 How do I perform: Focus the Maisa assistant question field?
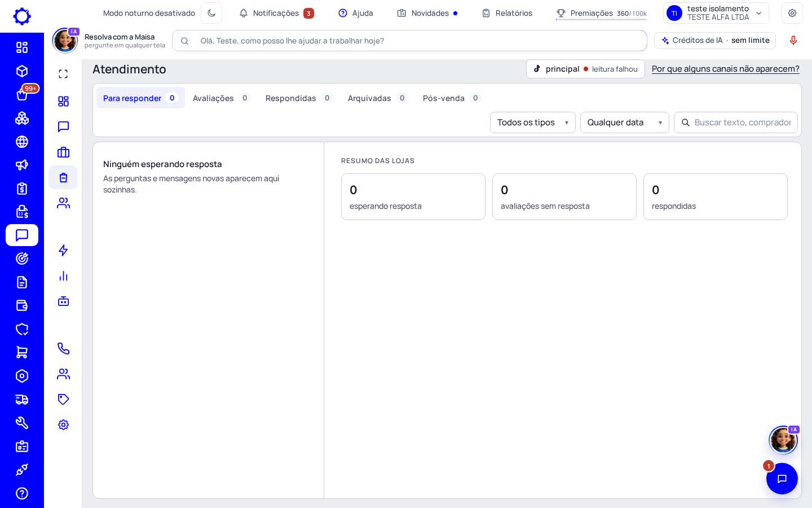[x=409, y=41]
